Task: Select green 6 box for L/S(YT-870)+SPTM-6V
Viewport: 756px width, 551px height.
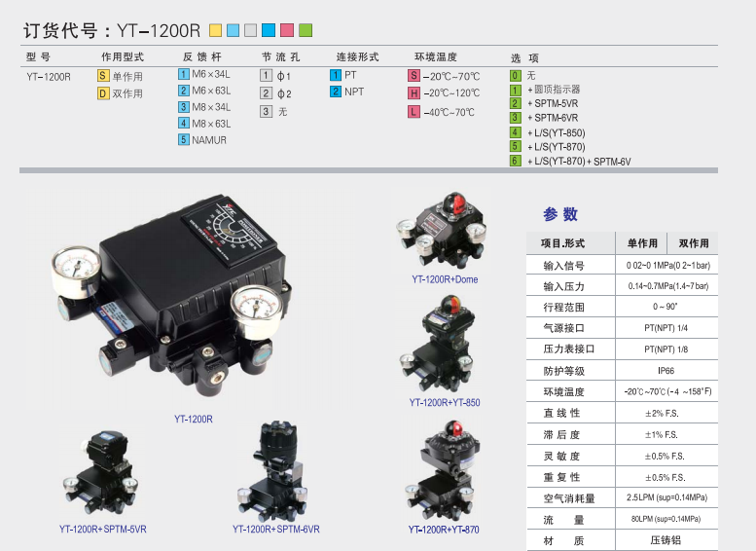Action: (516, 161)
